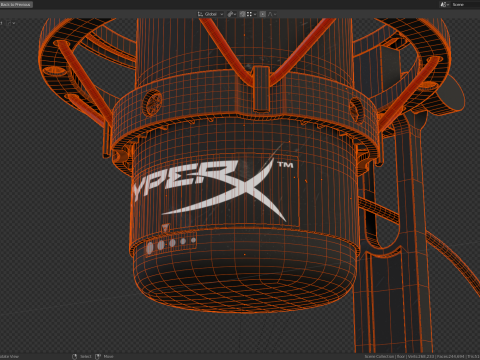
Task: Click the Select mouse hint in status bar
Action: (82, 356)
